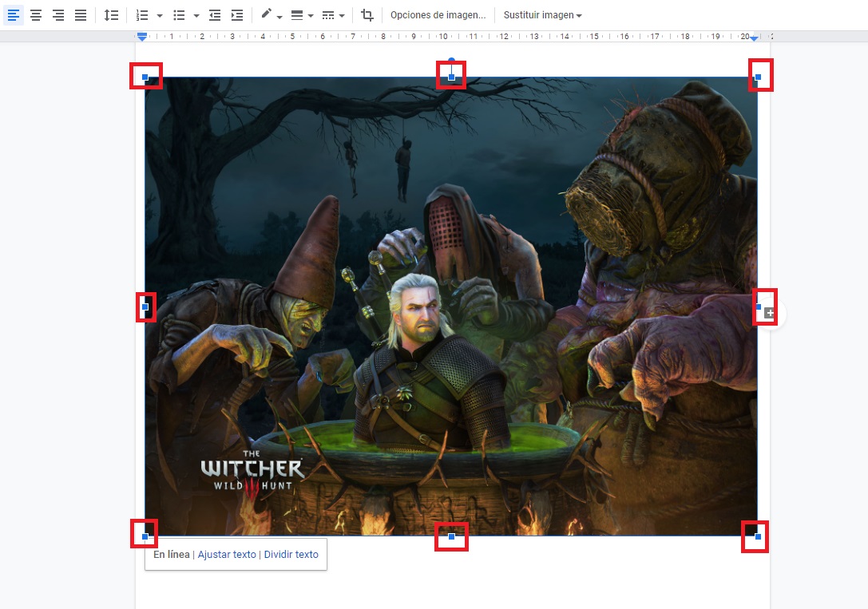Choose 'Dividir texto' wrap option
The width and height of the screenshot is (868, 609).
pos(291,554)
